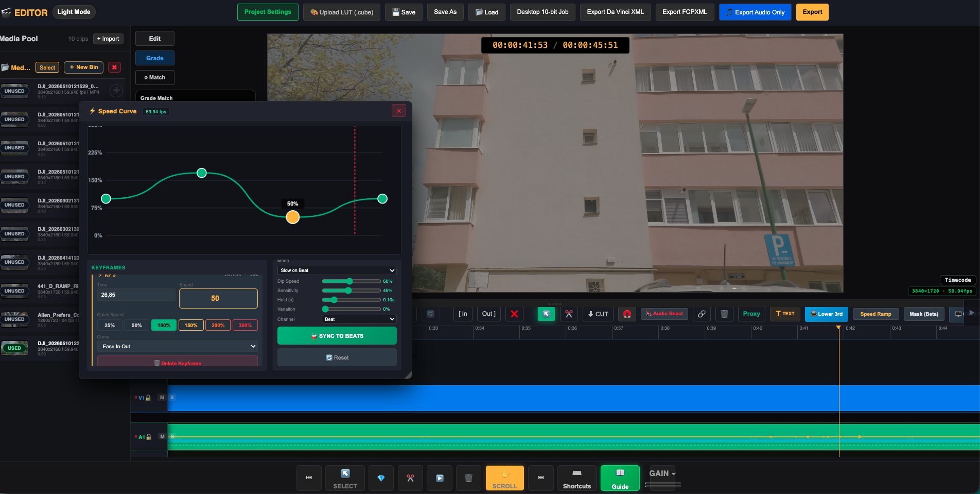Set quick speed to 100%

point(164,326)
